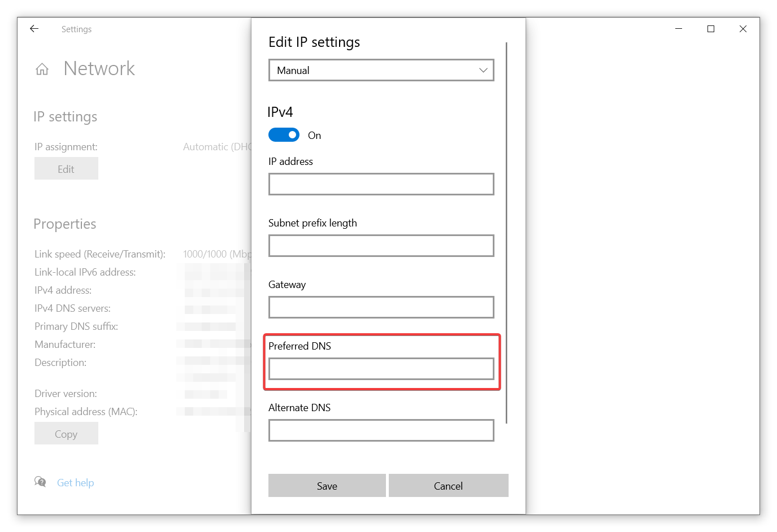The width and height of the screenshot is (777, 532).
Task: Click the Driver version label
Action: click(66, 394)
